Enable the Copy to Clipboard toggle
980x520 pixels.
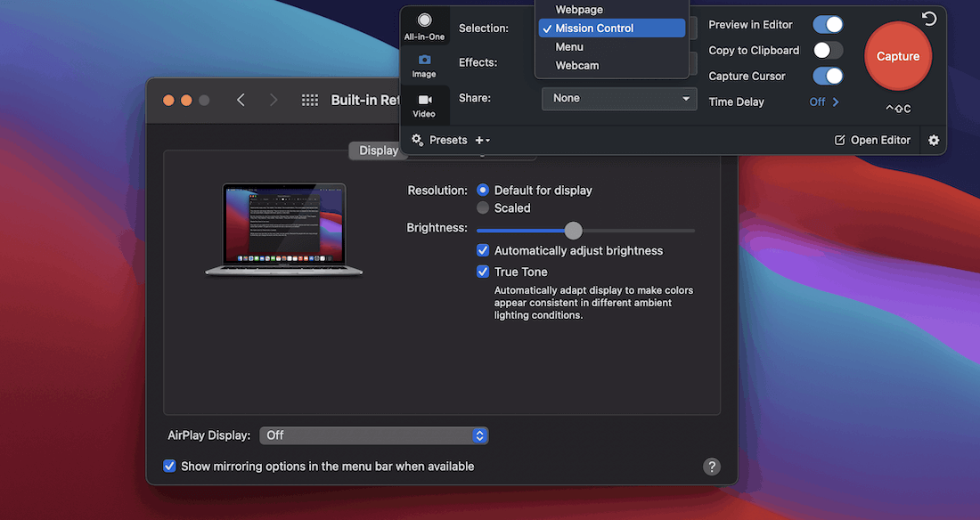[x=828, y=50]
